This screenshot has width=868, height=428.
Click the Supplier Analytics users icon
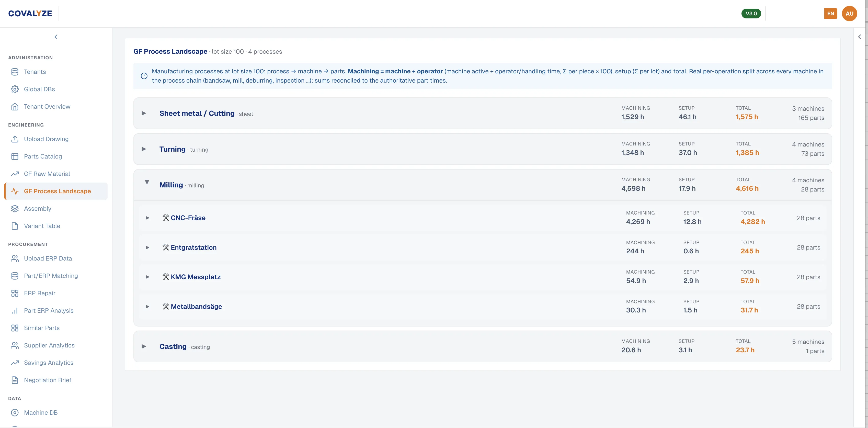point(15,345)
